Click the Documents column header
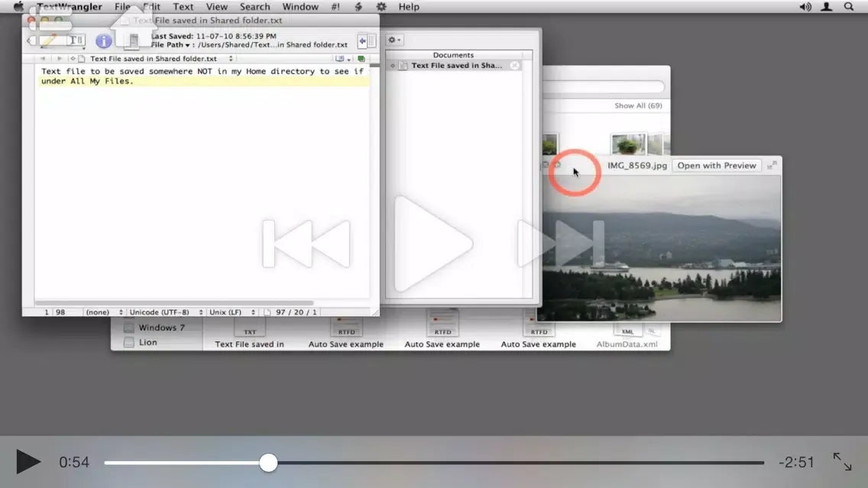868x488 pixels. pos(453,55)
